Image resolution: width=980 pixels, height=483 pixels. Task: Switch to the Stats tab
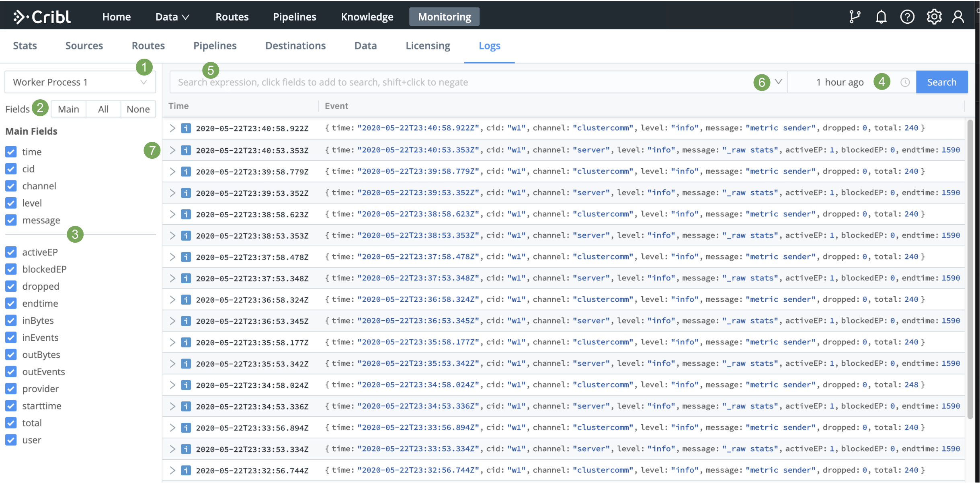coord(25,45)
